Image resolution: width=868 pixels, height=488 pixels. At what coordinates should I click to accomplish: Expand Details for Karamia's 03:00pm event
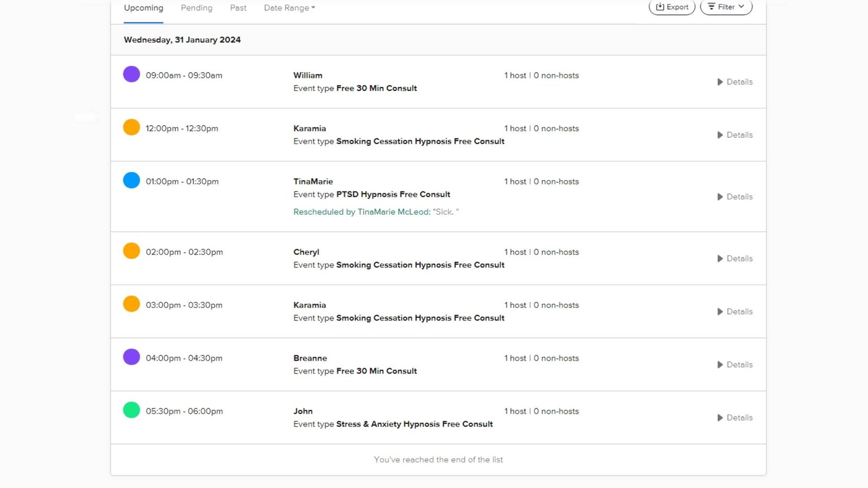tap(735, 312)
